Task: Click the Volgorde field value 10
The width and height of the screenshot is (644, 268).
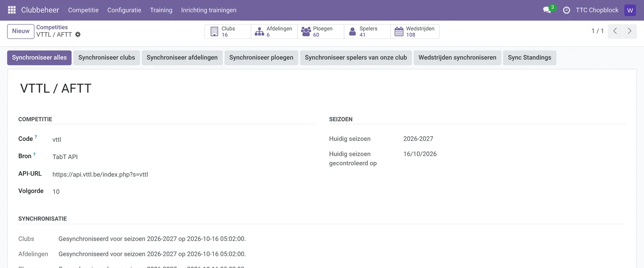Action: [x=56, y=192]
